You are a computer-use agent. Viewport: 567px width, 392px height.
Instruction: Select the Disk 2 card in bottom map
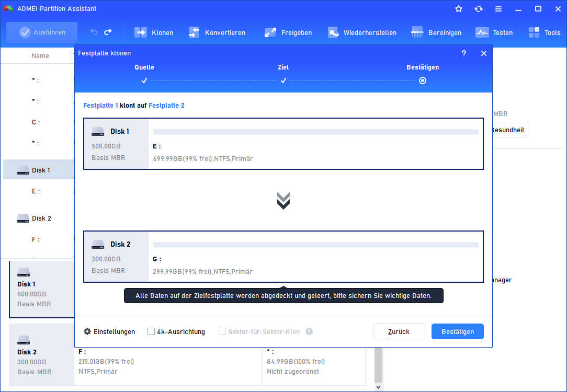pos(42,355)
